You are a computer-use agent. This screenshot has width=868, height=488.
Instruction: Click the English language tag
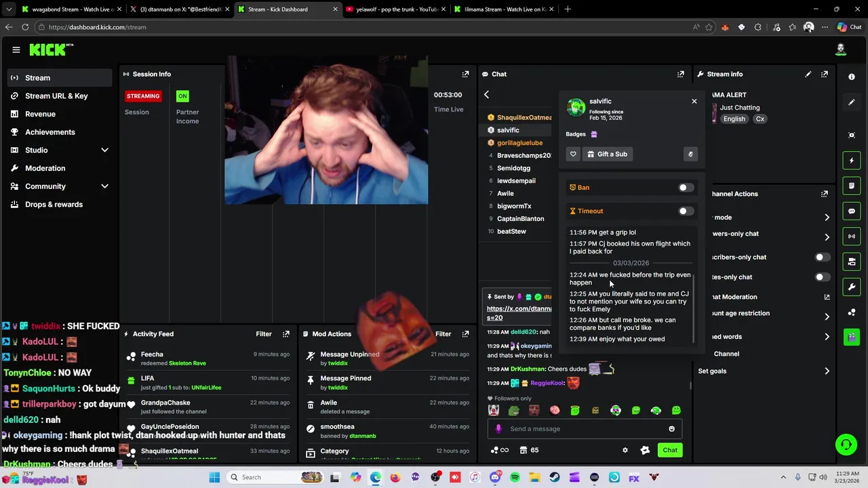click(x=734, y=119)
